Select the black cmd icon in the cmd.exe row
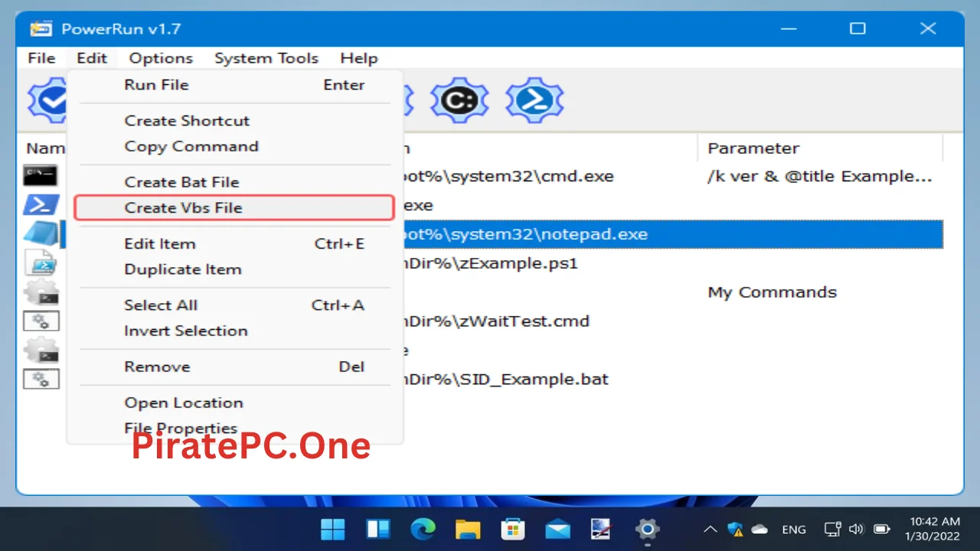 (41, 176)
